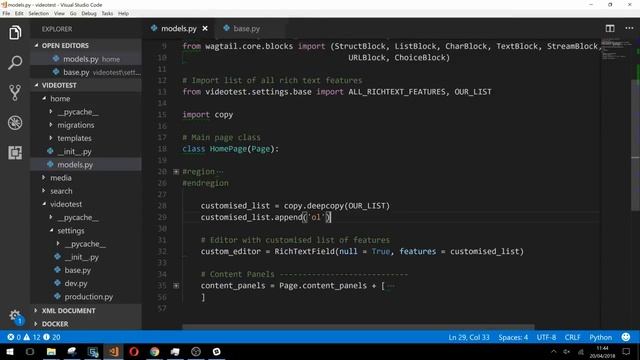
Task: Open Task View from the taskbar
Action: point(30,351)
